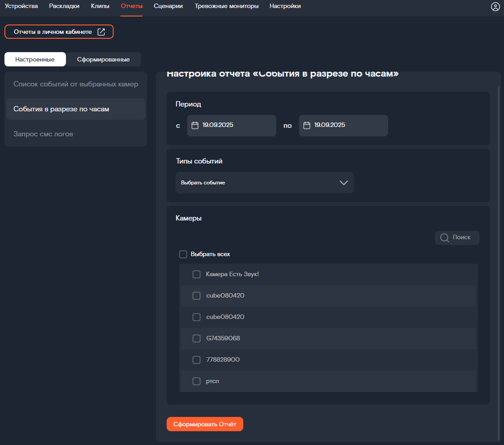Click the end date 19.09.2025 field
The image size is (504, 445).
(343, 126)
